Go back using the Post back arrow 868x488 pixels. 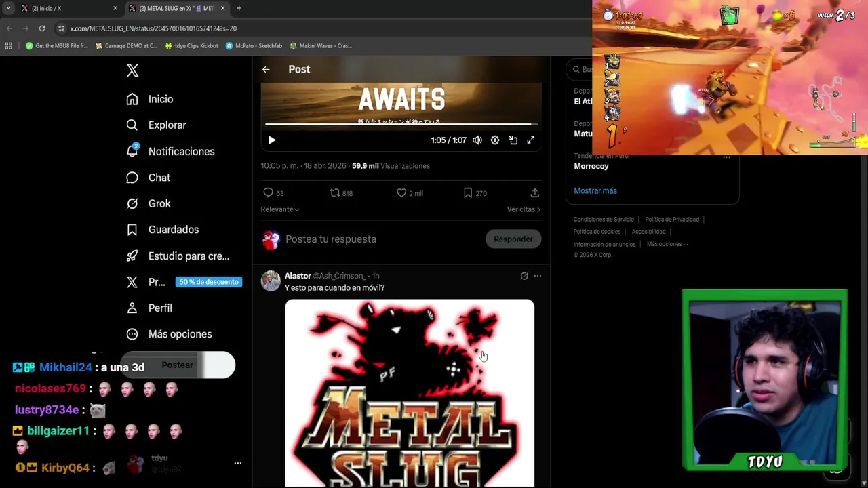(x=266, y=69)
